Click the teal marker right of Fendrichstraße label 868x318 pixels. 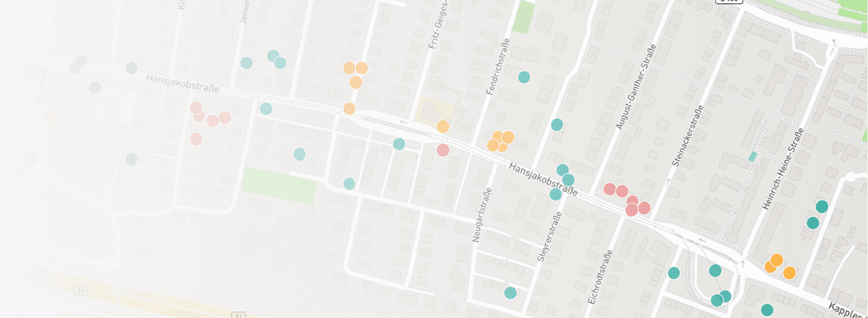pos(523,77)
